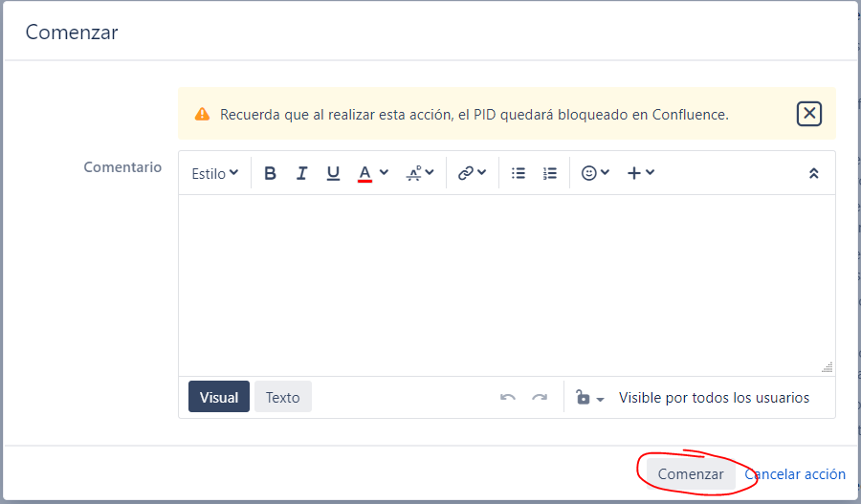This screenshot has width=861, height=504.
Task: Open the Estilo style dropdown
Action: pyautogui.click(x=214, y=173)
